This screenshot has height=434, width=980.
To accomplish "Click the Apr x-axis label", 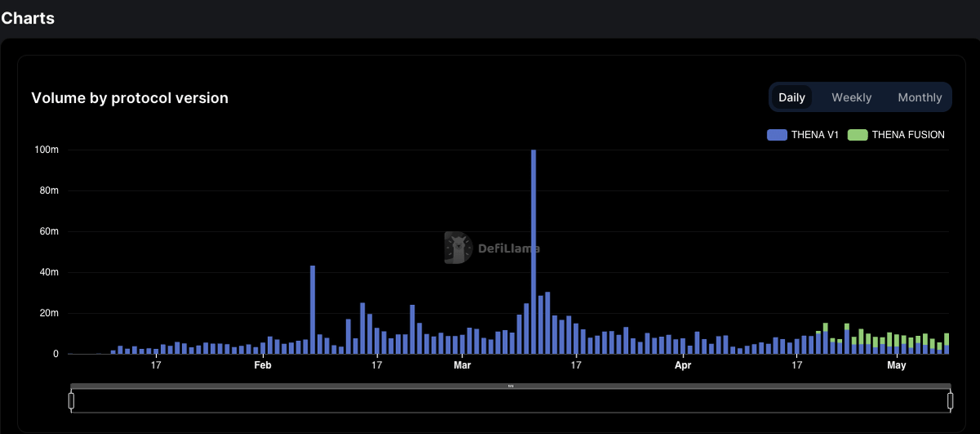I will coord(683,365).
